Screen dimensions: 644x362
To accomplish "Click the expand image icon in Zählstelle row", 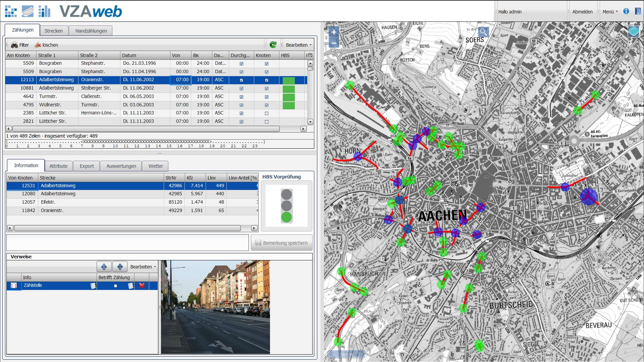I will 14,286.
